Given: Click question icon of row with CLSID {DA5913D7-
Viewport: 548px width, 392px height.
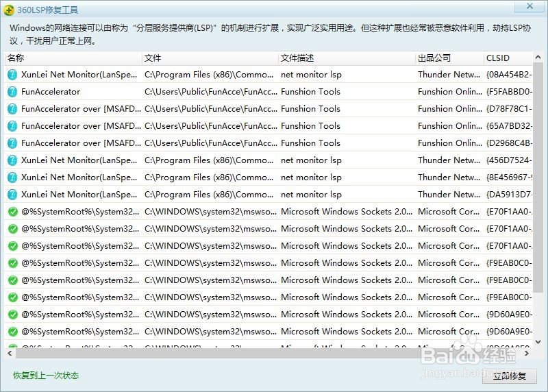Looking at the screenshot, I should (12, 195).
